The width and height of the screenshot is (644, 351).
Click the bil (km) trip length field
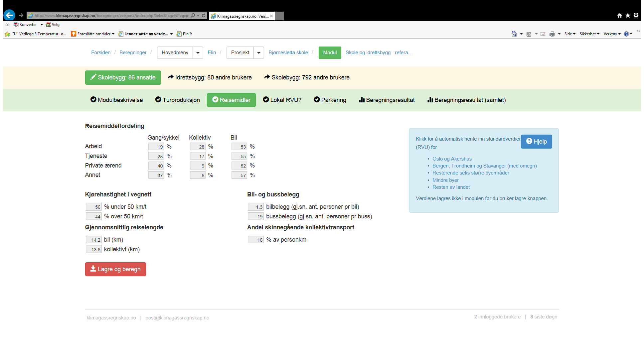94,240
